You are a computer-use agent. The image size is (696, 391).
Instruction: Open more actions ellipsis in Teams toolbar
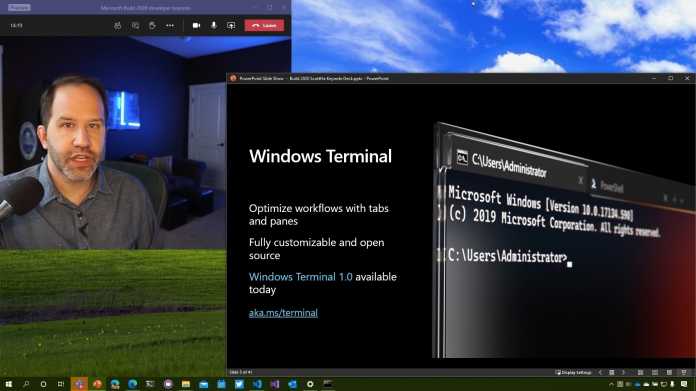click(x=170, y=26)
